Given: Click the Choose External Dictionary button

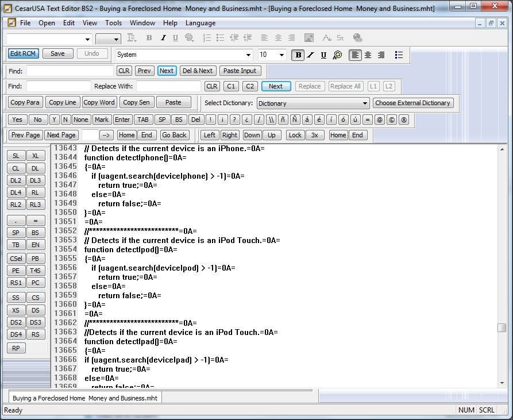Looking at the screenshot, I should point(413,103).
